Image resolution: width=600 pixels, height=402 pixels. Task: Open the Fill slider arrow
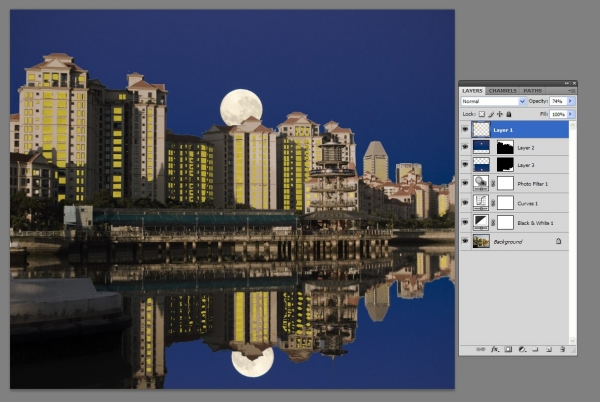[571, 114]
